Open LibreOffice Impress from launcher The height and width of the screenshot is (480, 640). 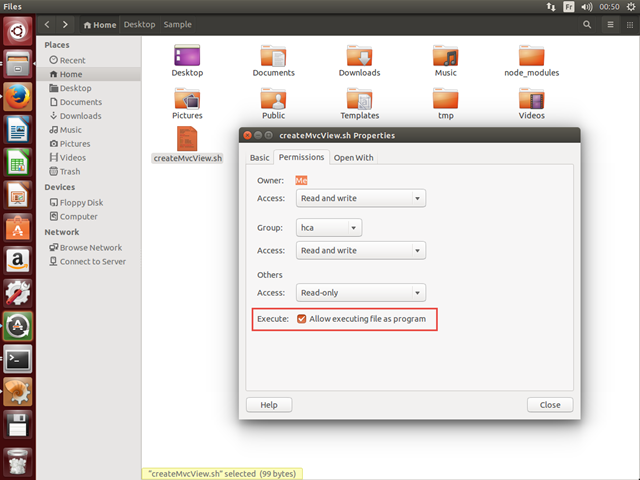18,195
